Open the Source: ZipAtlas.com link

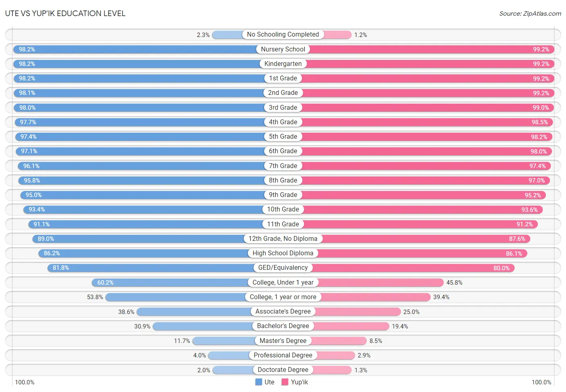(530, 14)
